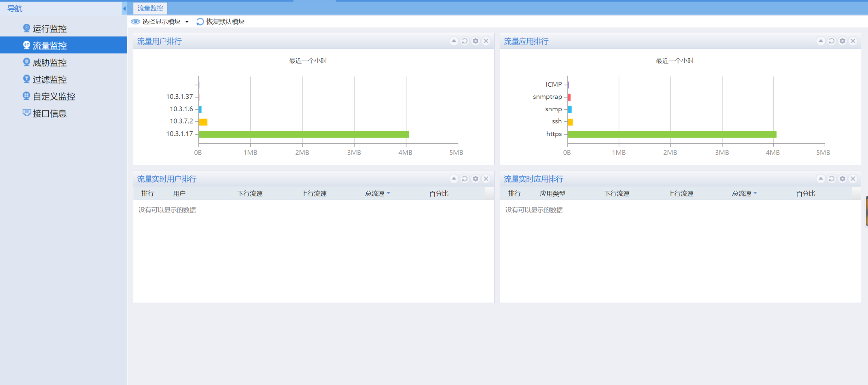Sort real-time user table by 总流速
Screen dimensions: 868x385
click(x=375, y=194)
